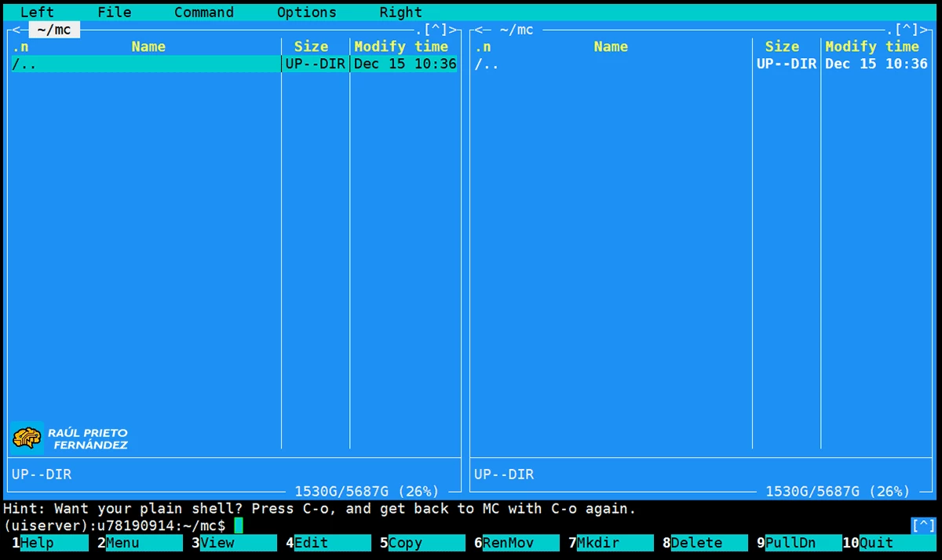The width and height of the screenshot is (942, 560).
Task: Quit using the 10 Quit button
Action: click(885, 543)
